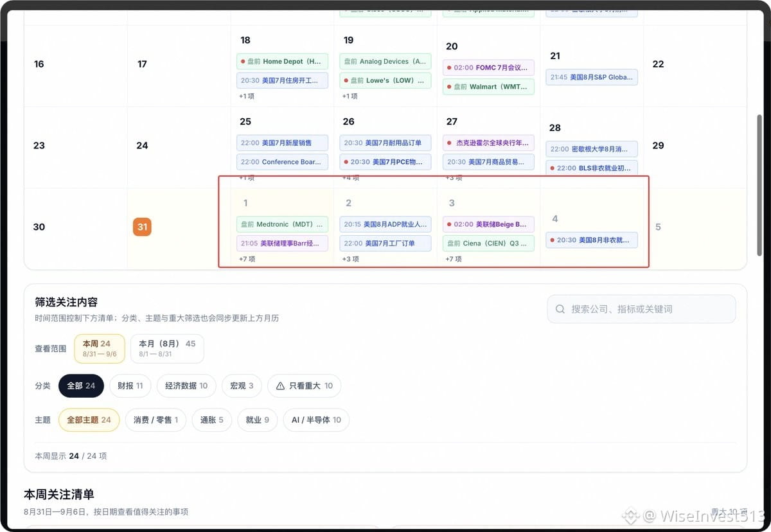Toggle 本周 24 view range
The height and width of the screenshot is (532, 771).
point(100,349)
